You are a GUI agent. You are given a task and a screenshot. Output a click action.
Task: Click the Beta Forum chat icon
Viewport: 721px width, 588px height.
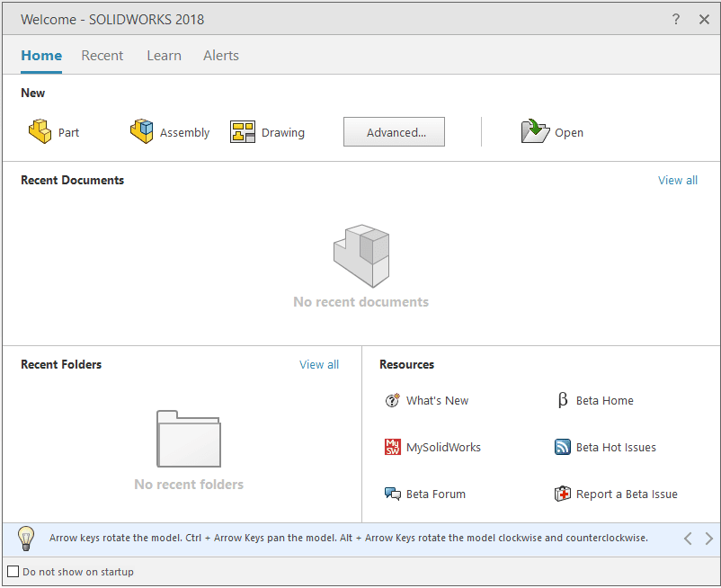(392, 494)
